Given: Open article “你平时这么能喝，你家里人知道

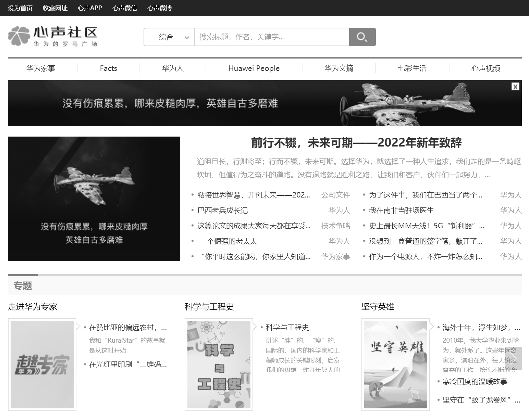Looking at the screenshot, I should point(255,257).
